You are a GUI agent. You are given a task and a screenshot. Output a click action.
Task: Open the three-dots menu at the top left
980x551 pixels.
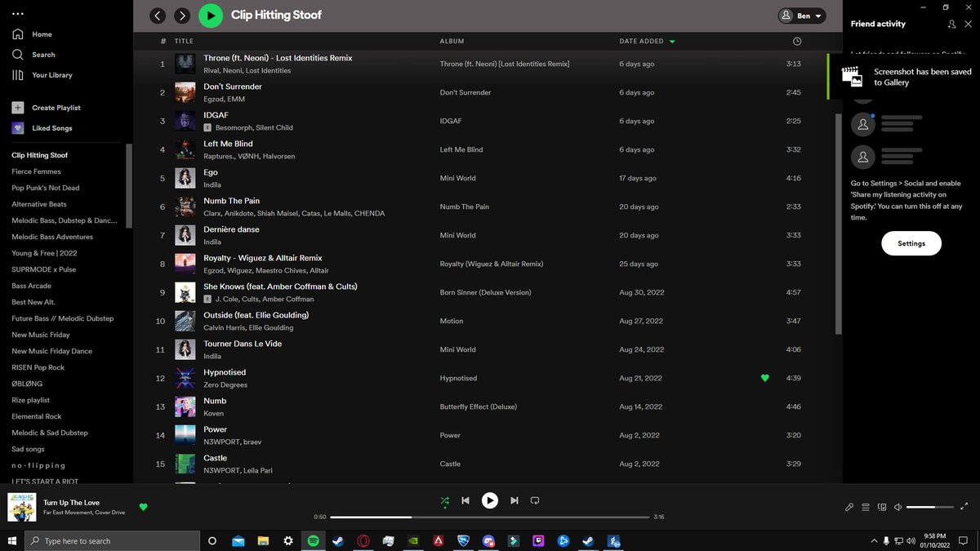18,14
